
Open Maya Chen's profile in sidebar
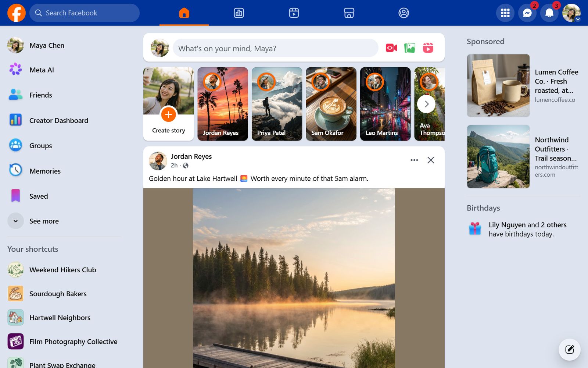[64, 45]
